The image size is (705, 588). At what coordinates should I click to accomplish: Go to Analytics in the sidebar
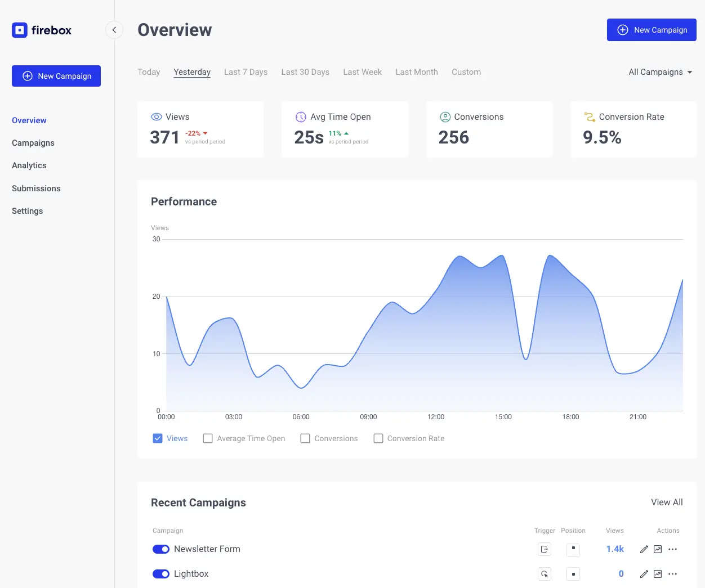(x=29, y=165)
